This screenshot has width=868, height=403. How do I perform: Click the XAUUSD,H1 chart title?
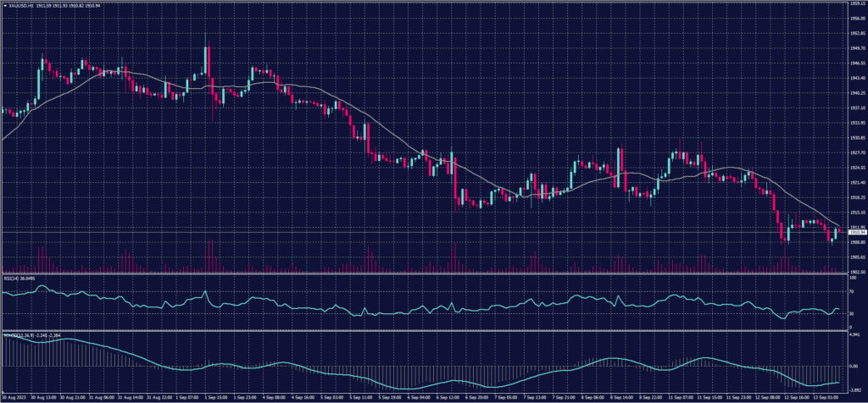21,5
